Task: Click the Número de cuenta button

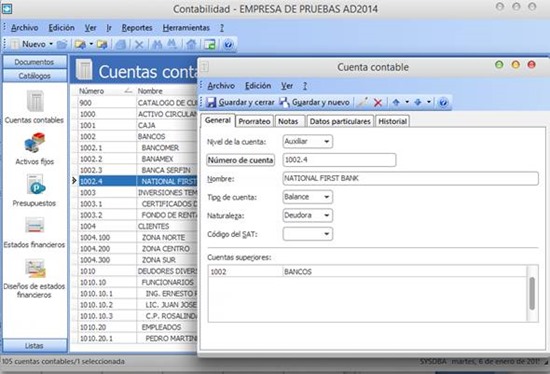Action: point(241,160)
